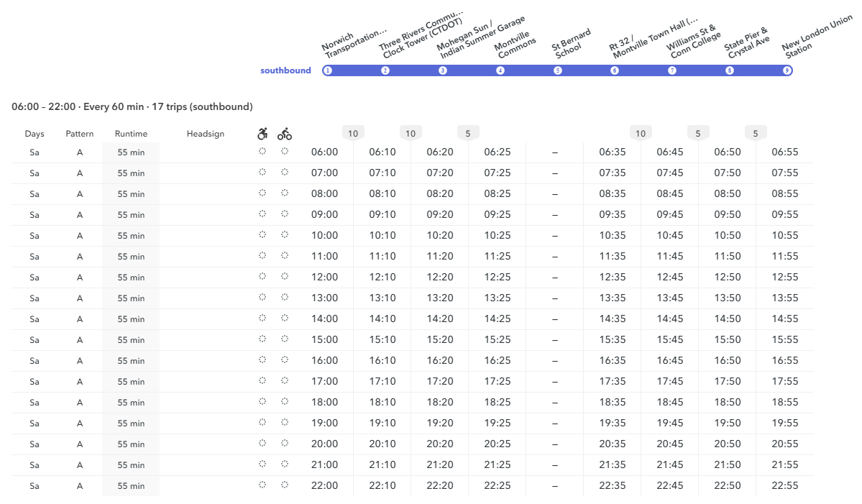Click the 13:55 arrival time cell

tap(784, 298)
